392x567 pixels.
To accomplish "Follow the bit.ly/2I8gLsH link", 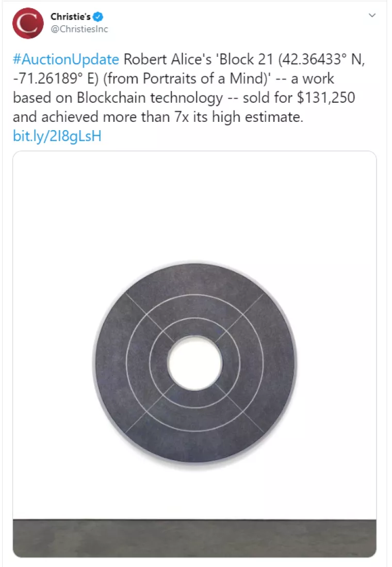I will (57, 137).
